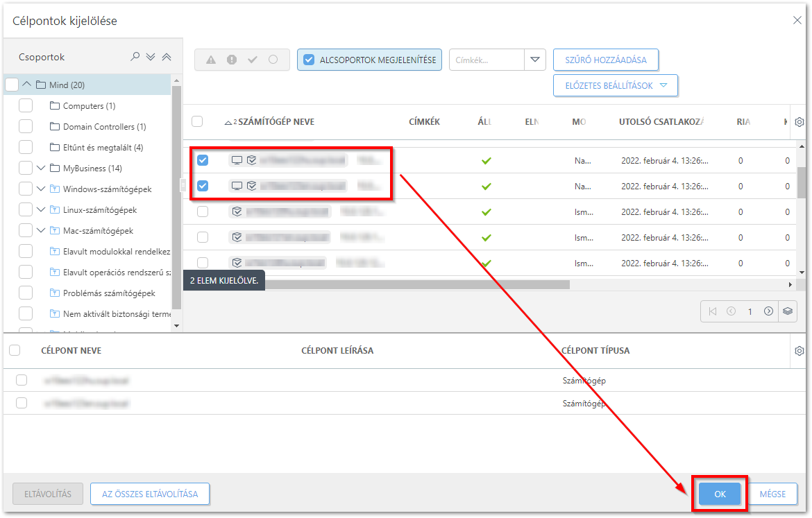The image size is (812, 518).
Task: Click the red exclamation status filter icon
Action: pos(232,60)
